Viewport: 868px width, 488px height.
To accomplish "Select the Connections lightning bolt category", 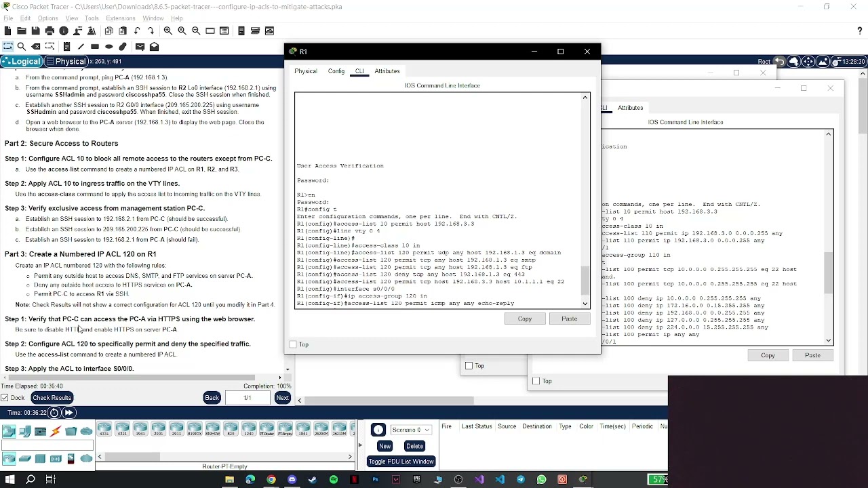I will pyautogui.click(x=55, y=431).
